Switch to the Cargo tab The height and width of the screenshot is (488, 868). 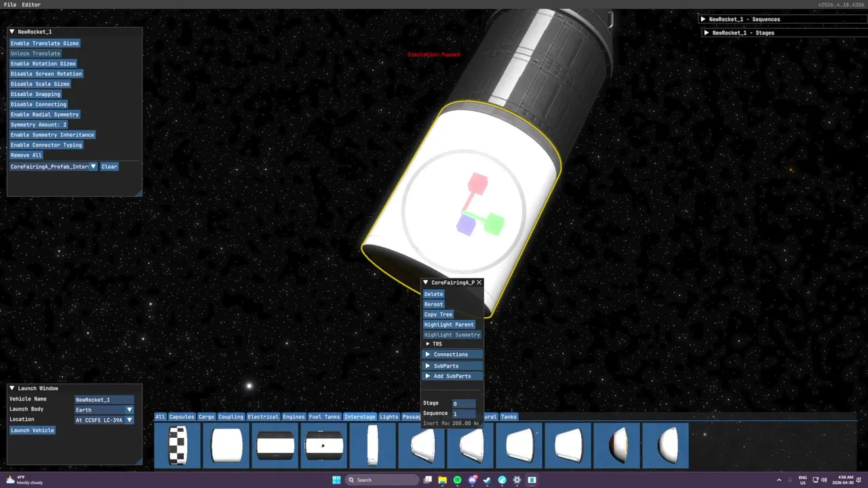coord(206,417)
